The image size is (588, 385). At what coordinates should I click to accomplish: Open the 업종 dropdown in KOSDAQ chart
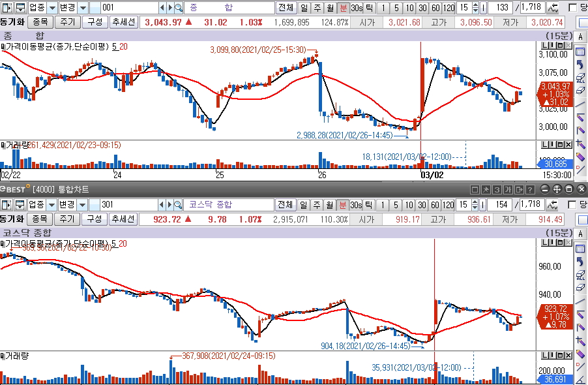pos(51,204)
